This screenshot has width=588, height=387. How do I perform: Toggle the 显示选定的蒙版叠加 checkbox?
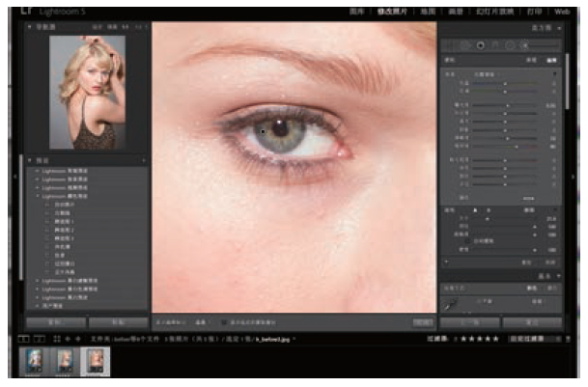224,322
